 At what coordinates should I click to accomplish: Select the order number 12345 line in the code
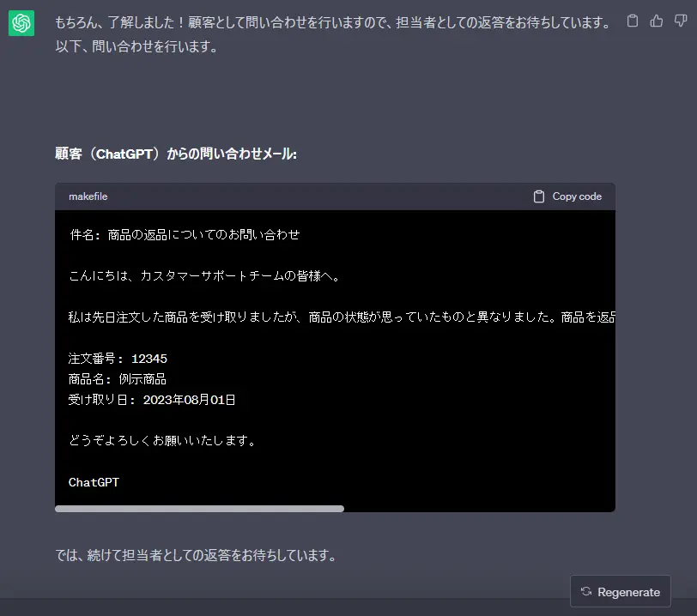(118, 358)
